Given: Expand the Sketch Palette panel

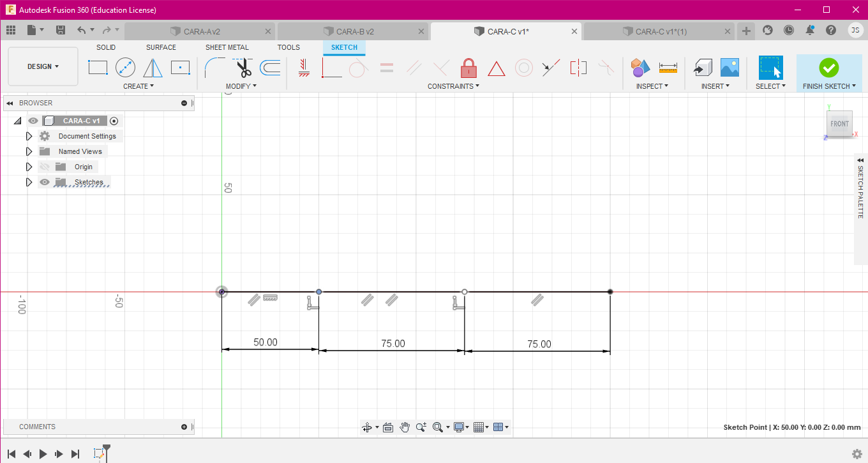Looking at the screenshot, I should [860, 160].
